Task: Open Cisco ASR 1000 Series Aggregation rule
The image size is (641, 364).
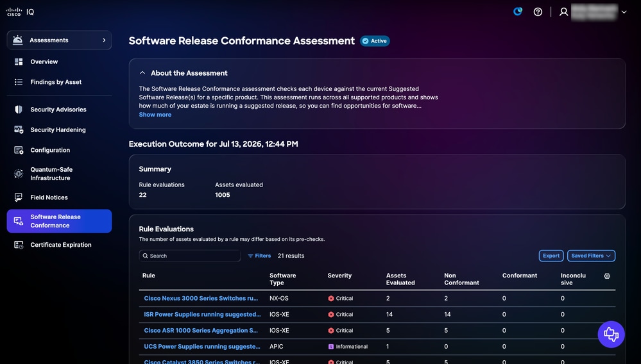Action: tap(201, 331)
